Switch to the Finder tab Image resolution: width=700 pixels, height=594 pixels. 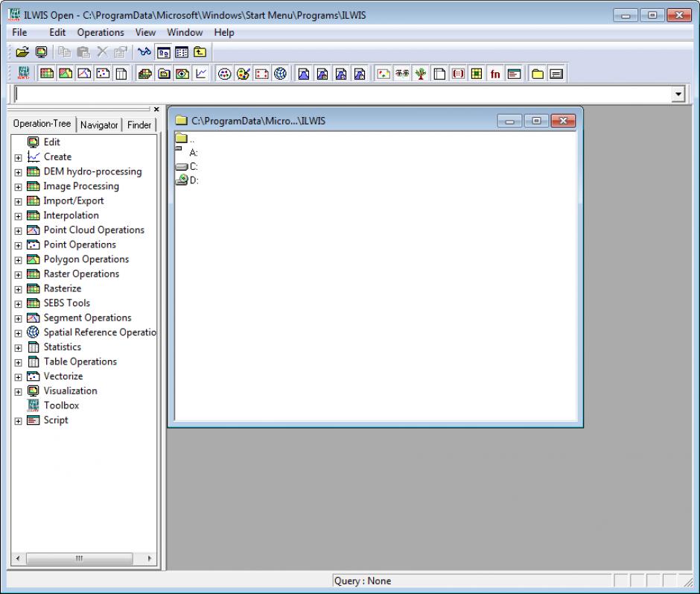(x=139, y=125)
